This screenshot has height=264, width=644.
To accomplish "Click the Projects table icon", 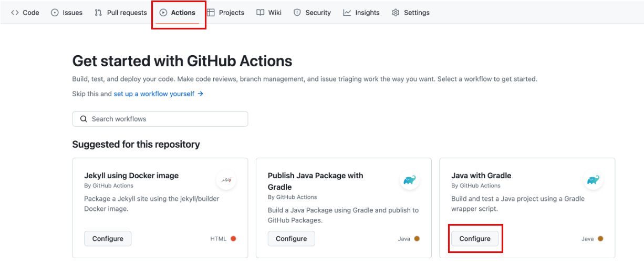I will coord(211,13).
